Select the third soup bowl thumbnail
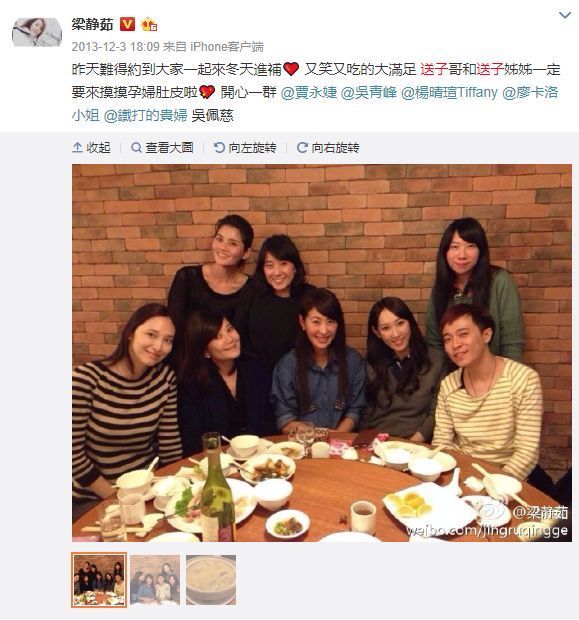Viewport: 579px width, 620px height. 211,580
